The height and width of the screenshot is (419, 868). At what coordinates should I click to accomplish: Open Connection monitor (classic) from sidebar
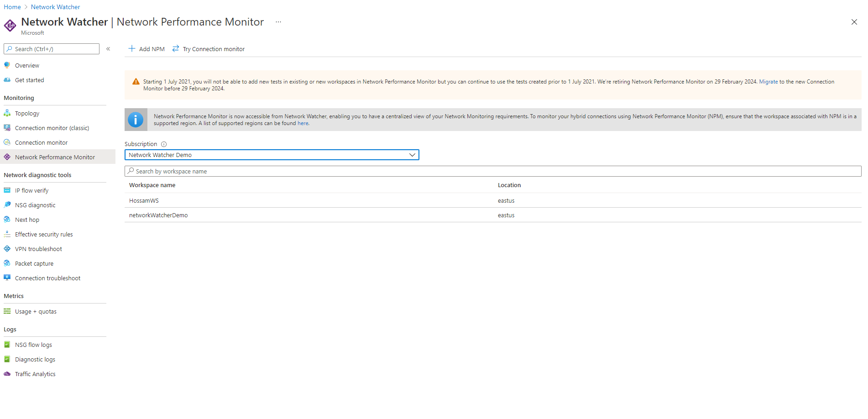coord(52,128)
